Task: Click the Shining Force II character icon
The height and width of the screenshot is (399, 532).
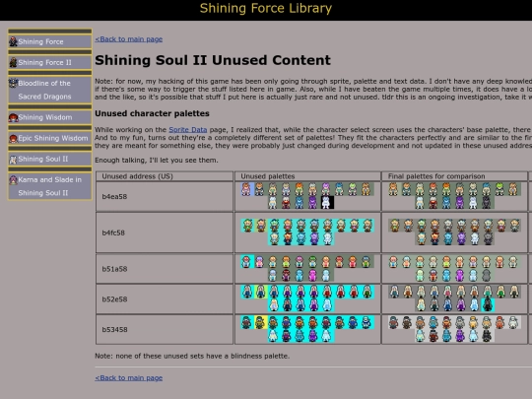Action: pyautogui.click(x=13, y=62)
